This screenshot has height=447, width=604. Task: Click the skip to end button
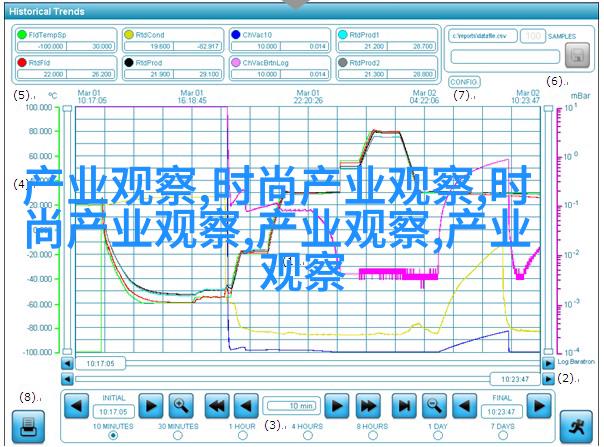(404, 406)
